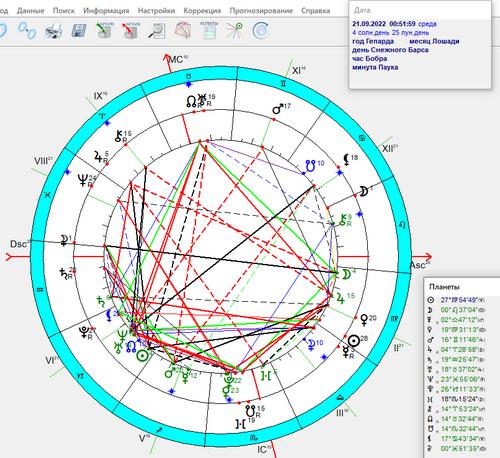500x458 pixels.
Task: Open the Информация menu
Action: (106, 11)
